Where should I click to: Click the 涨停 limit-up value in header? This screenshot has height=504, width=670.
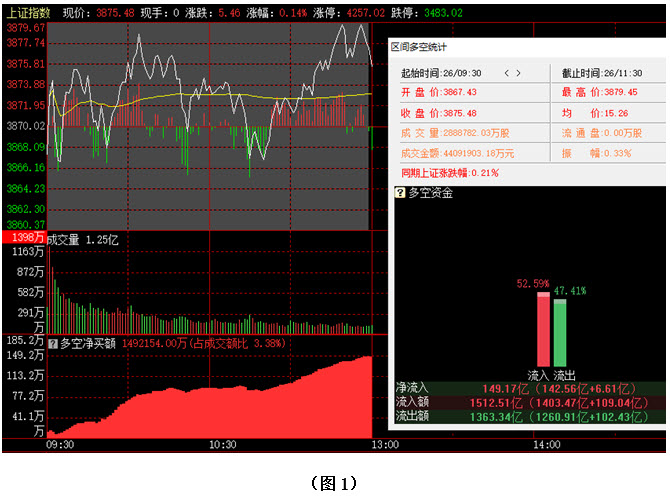click(365, 13)
